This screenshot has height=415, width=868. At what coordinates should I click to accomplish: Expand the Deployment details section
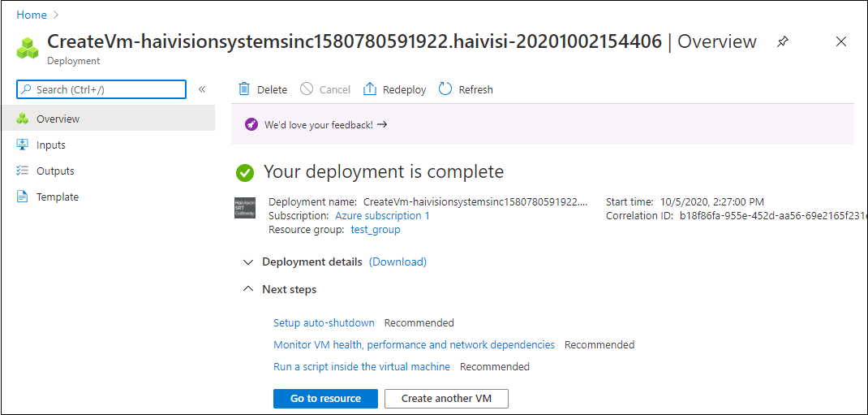pos(248,262)
